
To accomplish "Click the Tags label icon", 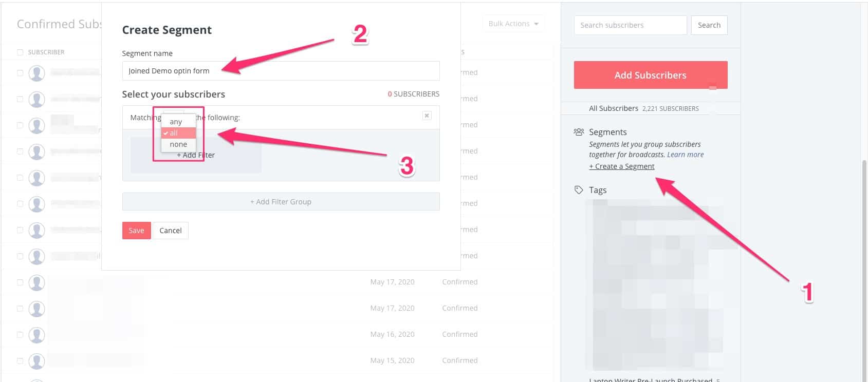I will click(579, 190).
